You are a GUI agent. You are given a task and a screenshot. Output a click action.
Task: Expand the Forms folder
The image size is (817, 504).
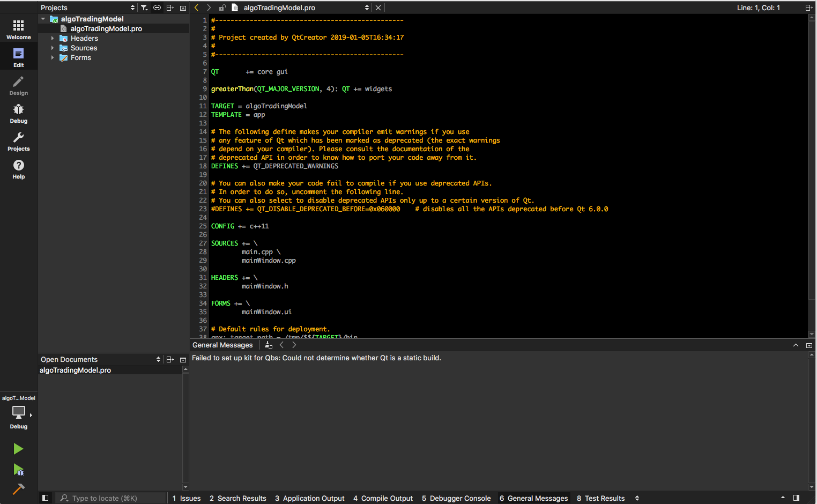click(x=53, y=57)
